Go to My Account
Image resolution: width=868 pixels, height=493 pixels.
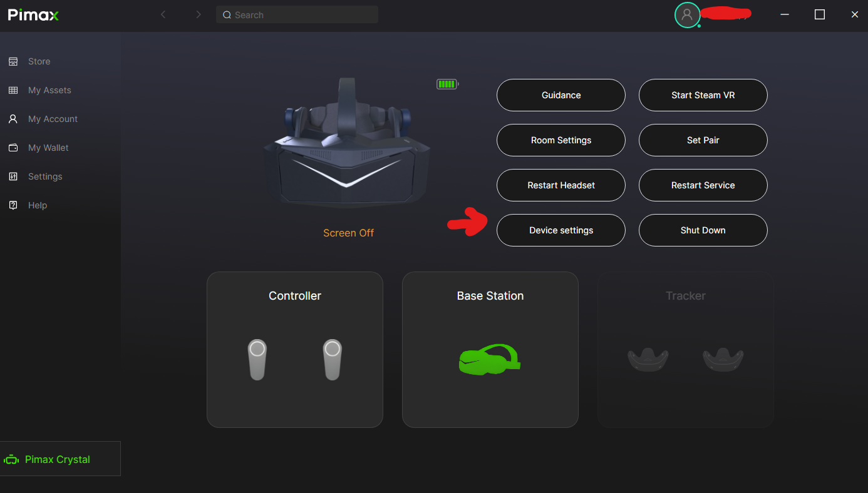53,119
